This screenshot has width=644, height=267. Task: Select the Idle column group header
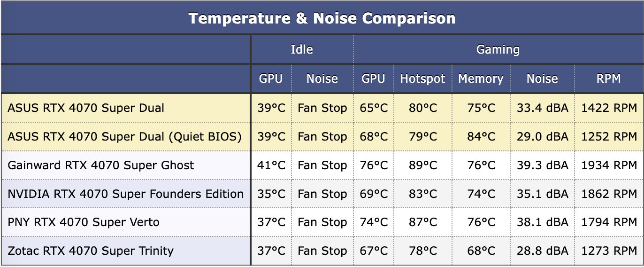point(302,49)
